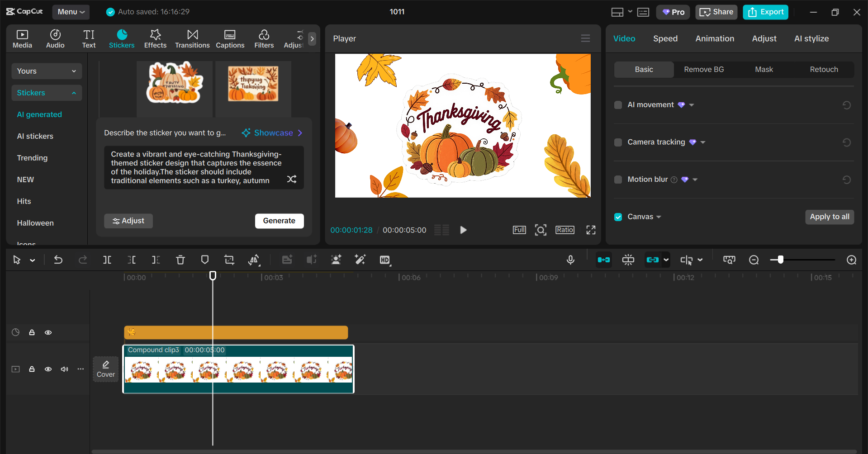
Task: Open the voiceover microphone recording tool
Action: 570,260
